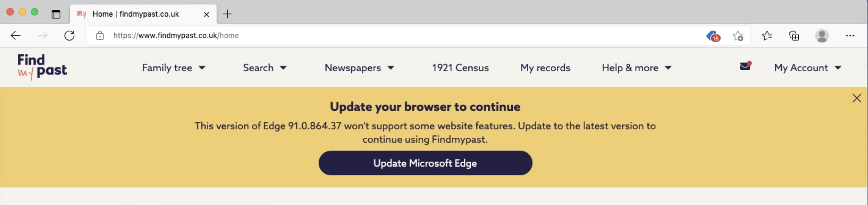The height and width of the screenshot is (205, 868).
Task: Open the Collections icon
Action: [794, 36]
